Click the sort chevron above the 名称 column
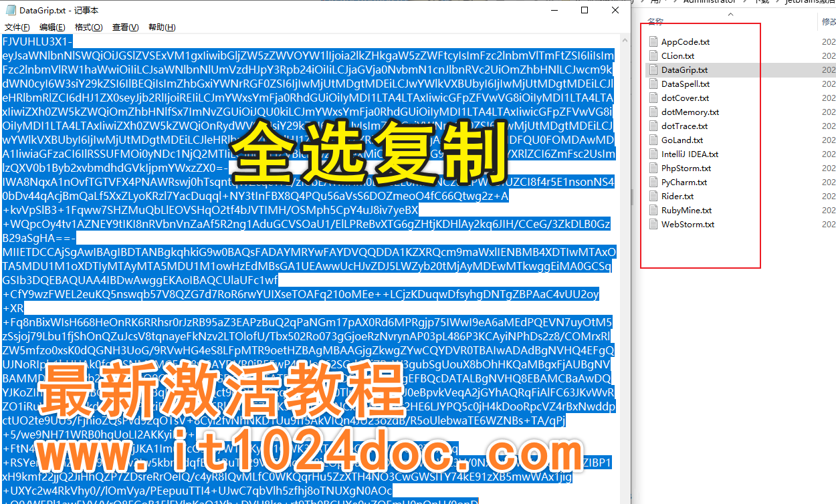 [730, 14]
